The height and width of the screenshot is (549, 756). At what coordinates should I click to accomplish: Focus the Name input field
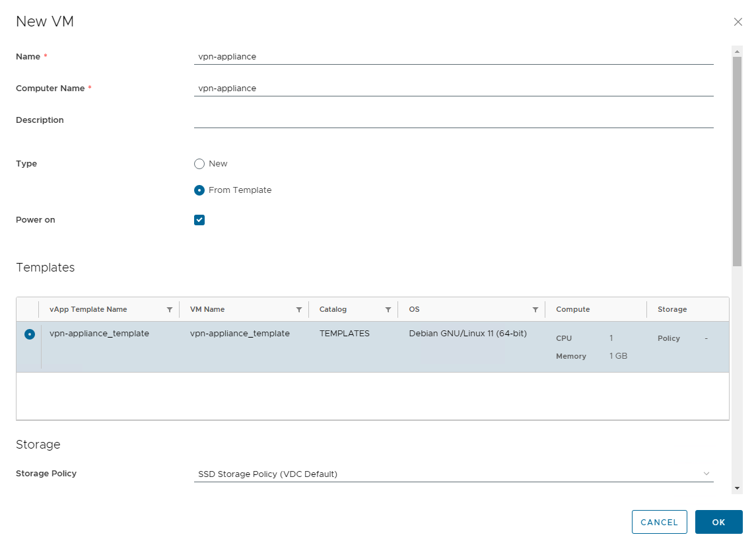pos(454,56)
